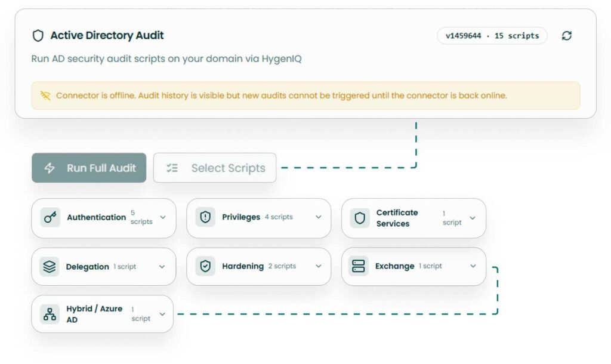Expand the Certificate Services chevron
This screenshot has width=611, height=364.
coord(473,218)
